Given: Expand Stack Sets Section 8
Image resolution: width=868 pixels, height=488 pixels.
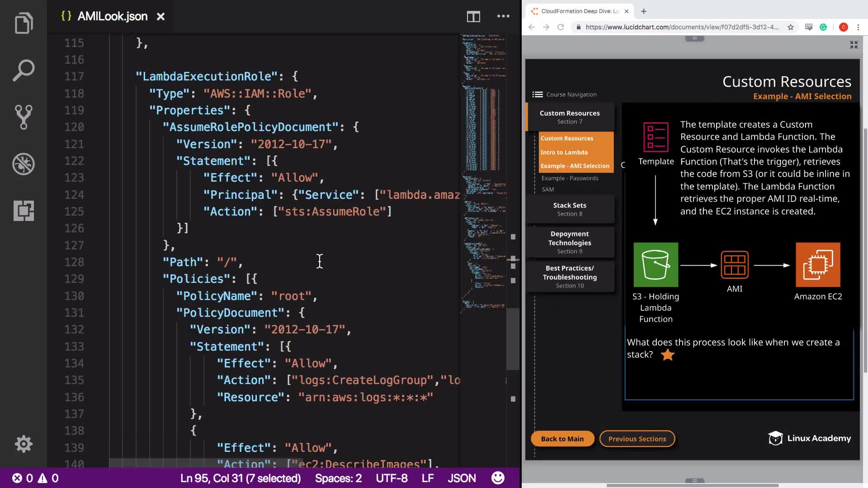Looking at the screenshot, I should pos(570,209).
